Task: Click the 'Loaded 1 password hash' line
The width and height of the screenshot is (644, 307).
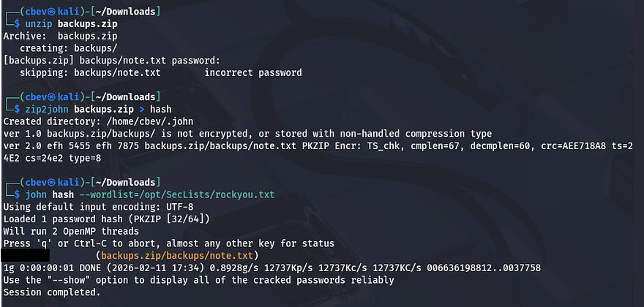Action: coord(106,219)
